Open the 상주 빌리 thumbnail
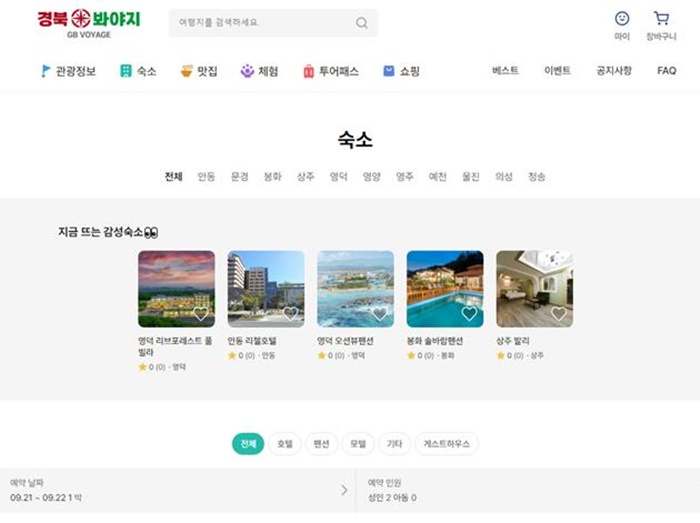The width and height of the screenshot is (700, 523). (534, 288)
